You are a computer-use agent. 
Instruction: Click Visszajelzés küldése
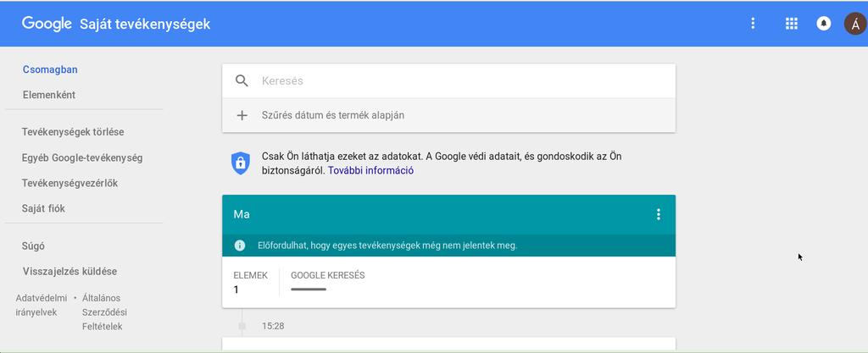(x=70, y=271)
